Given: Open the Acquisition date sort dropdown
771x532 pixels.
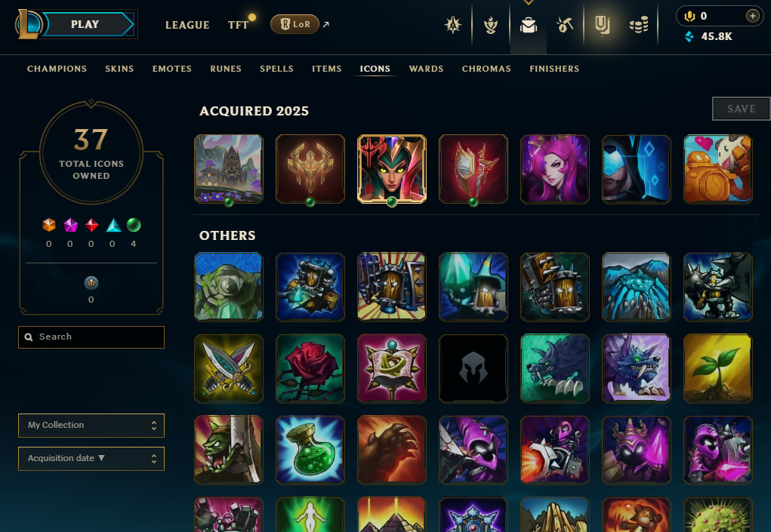Looking at the screenshot, I should point(91,458).
